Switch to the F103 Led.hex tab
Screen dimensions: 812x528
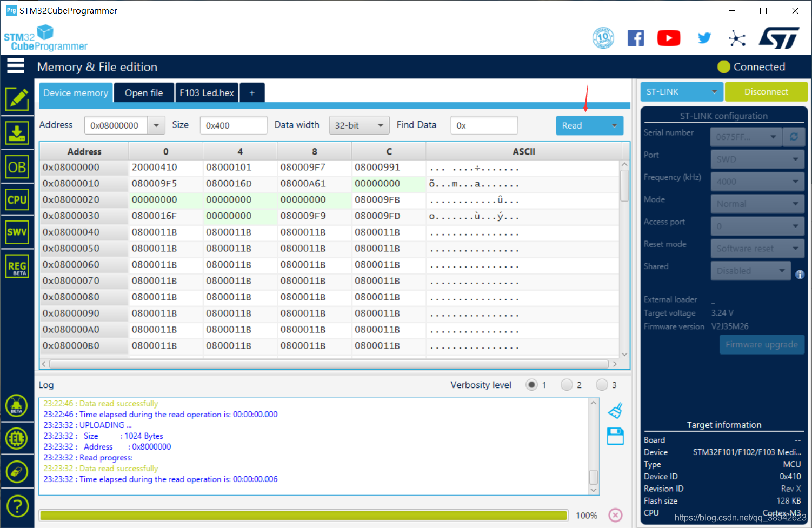(x=207, y=93)
